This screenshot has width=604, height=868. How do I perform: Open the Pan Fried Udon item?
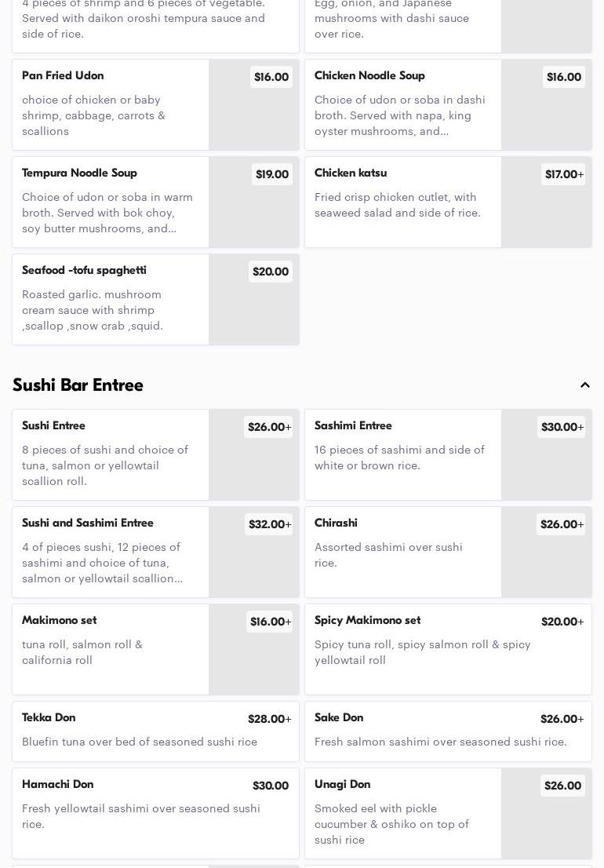110,104
